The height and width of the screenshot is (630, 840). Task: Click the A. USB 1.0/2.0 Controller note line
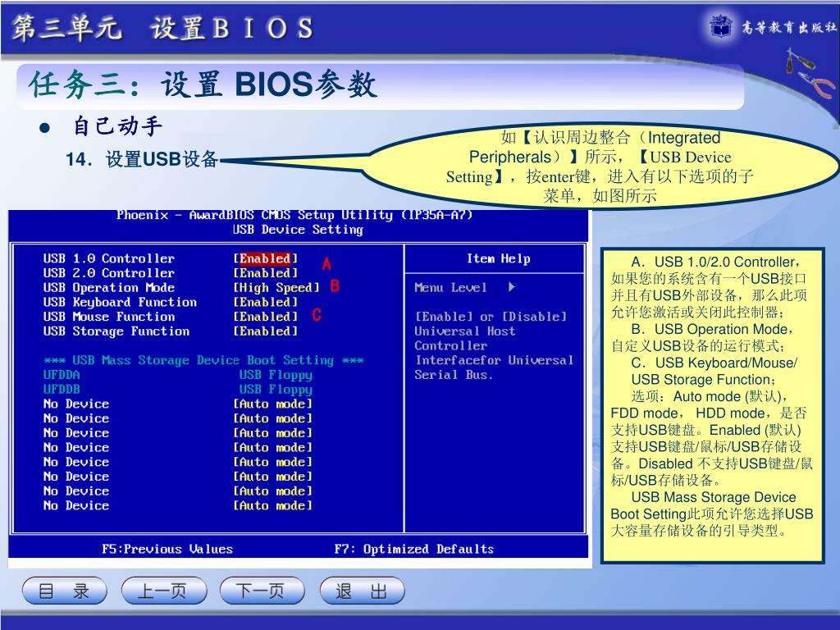(715, 262)
